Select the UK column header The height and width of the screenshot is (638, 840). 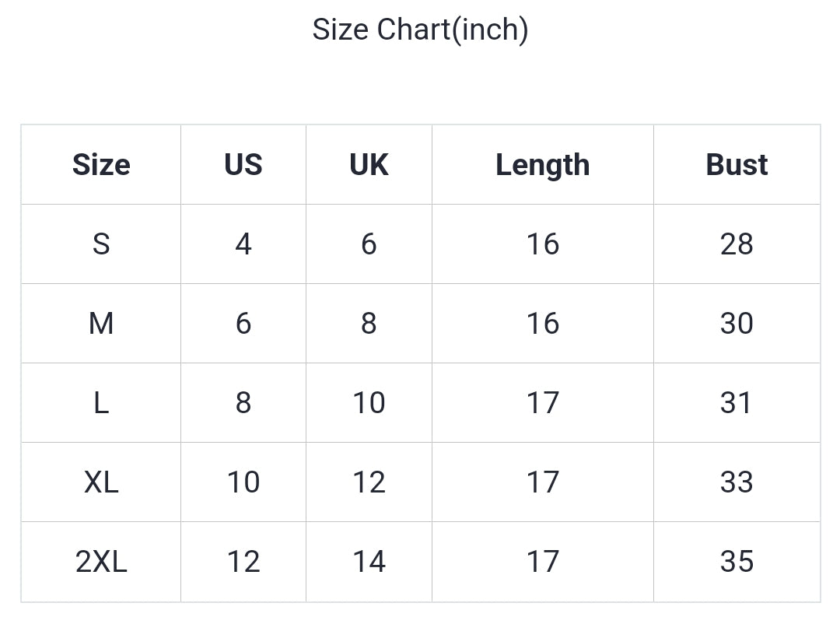pyautogui.click(x=369, y=165)
